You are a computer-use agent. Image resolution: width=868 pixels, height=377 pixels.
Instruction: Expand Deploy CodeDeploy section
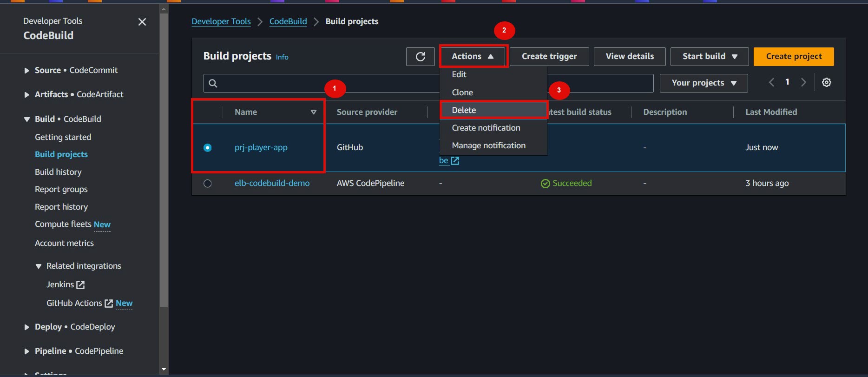(26, 327)
